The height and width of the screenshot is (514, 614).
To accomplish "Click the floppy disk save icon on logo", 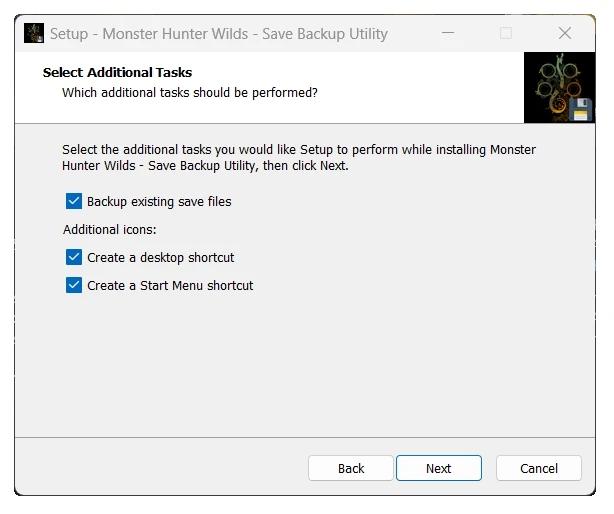I will pos(580,109).
